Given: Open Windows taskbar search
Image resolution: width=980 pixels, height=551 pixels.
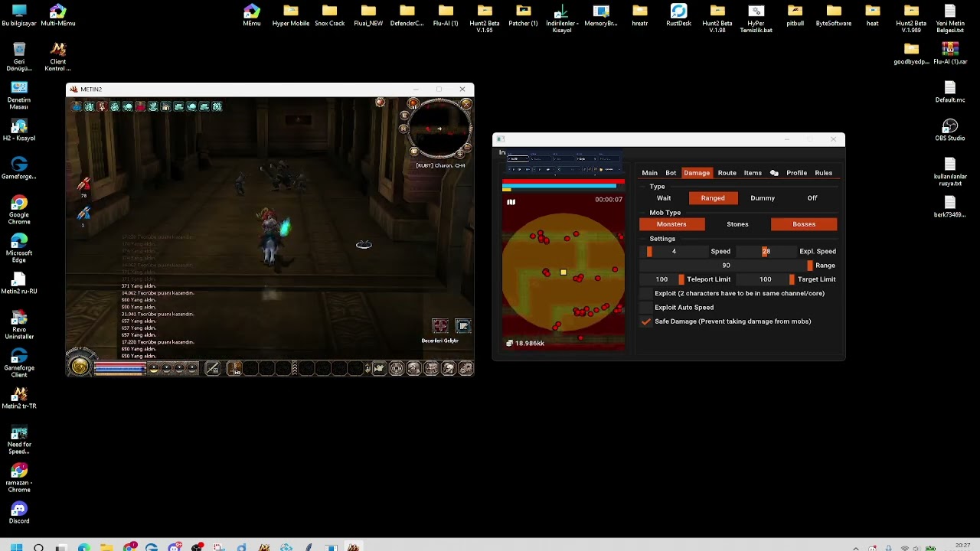Looking at the screenshot, I should tap(39, 547).
